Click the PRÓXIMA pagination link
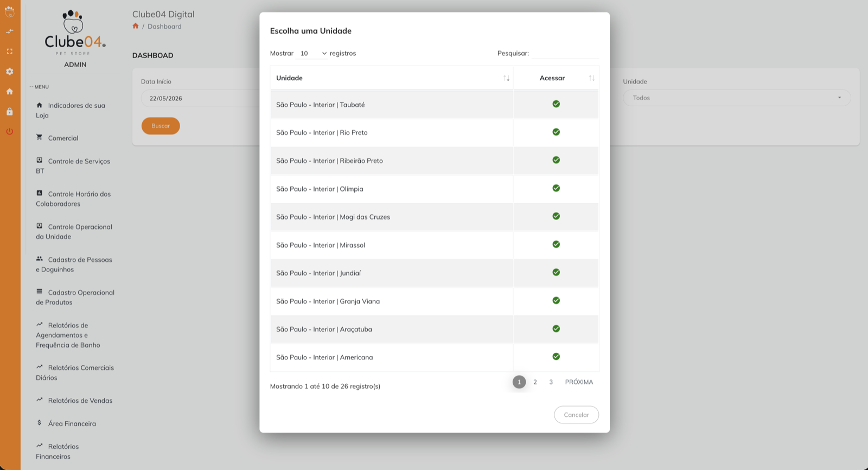868x470 pixels. point(579,382)
